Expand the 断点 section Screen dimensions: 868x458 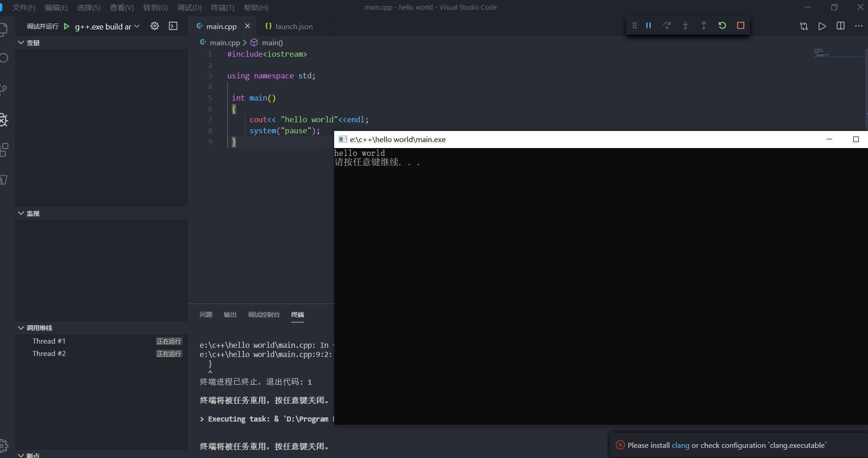21,455
